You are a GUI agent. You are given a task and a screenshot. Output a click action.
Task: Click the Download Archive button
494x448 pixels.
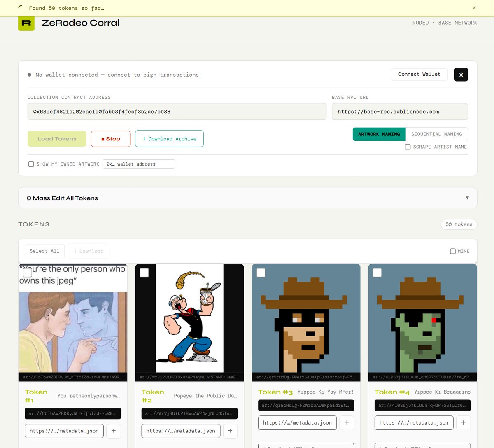pos(169,139)
